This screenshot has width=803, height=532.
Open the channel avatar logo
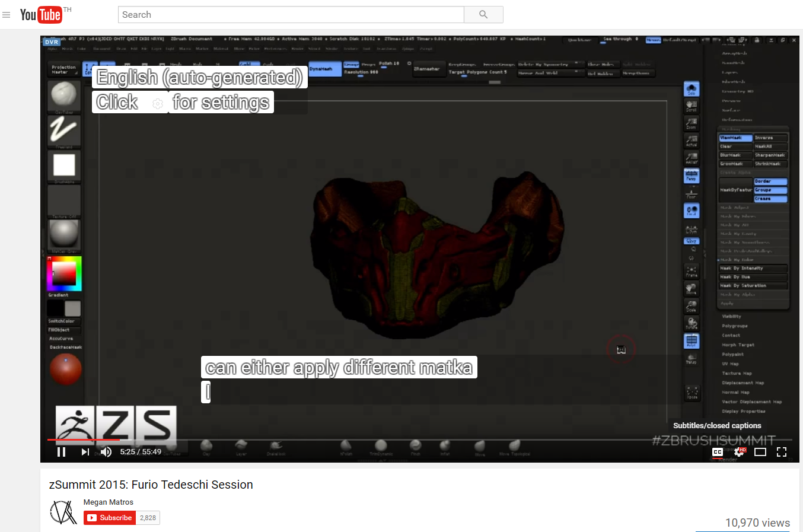(x=63, y=512)
